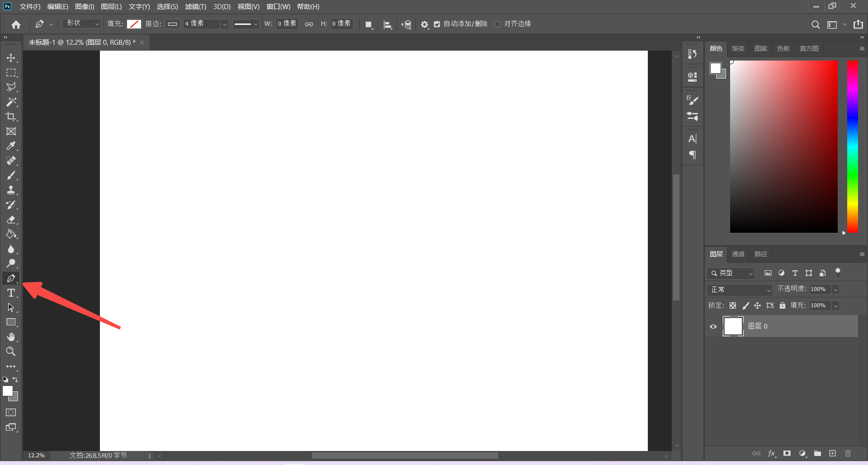Viewport: 868px width, 465px height.
Task: Pick the Brush tool
Action: [11, 175]
